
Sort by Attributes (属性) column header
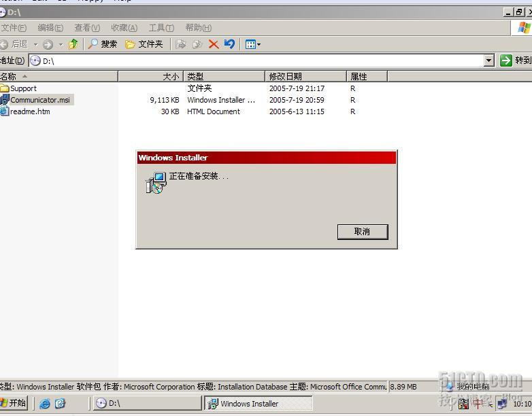(367, 76)
